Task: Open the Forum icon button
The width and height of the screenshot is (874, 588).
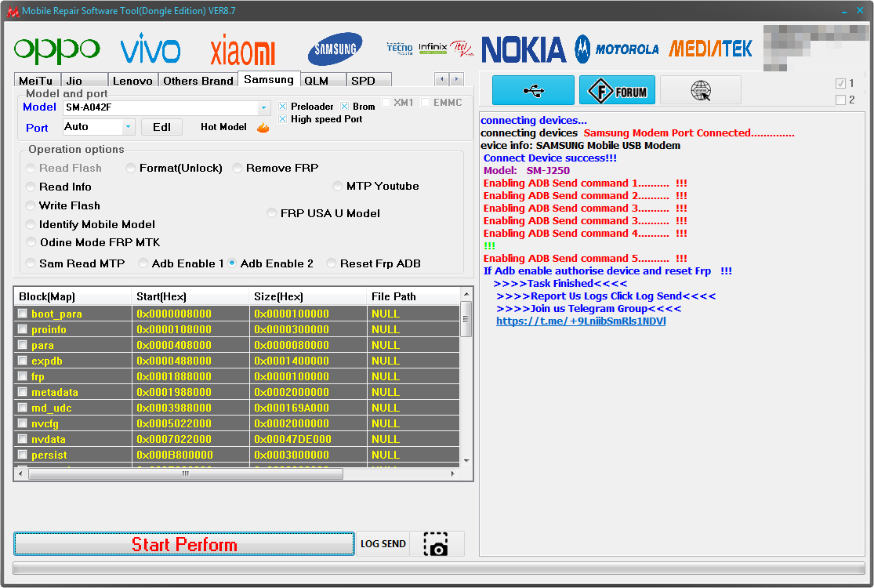Action: point(617,90)
